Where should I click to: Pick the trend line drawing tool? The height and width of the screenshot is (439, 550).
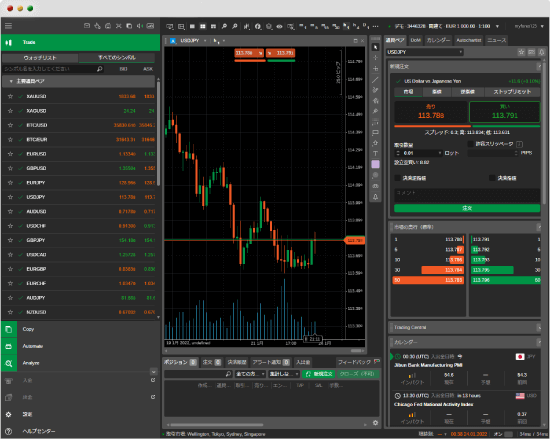pyautogui.click(x=375, y=80)
